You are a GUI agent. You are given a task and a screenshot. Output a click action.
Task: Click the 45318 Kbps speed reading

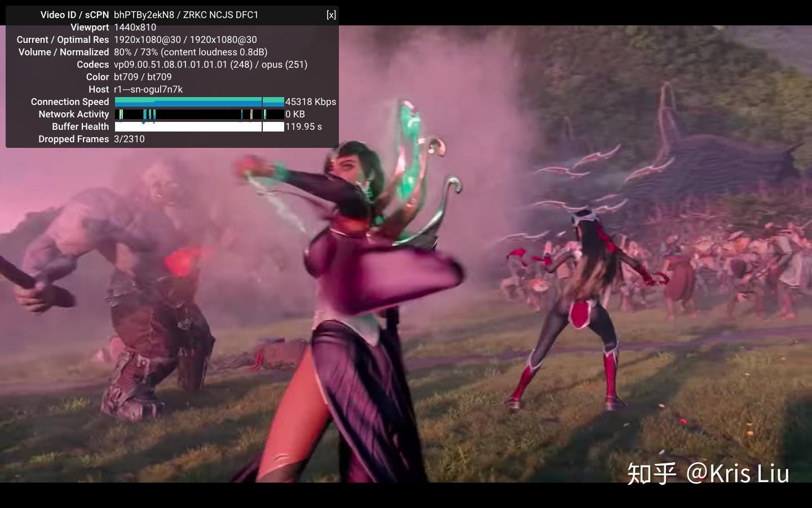[x=311, y=102]
